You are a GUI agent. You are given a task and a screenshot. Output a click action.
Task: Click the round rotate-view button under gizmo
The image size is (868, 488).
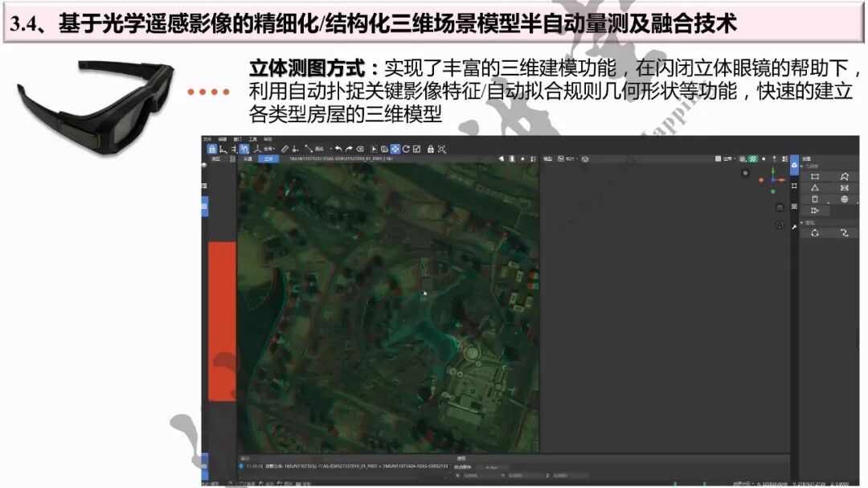[780, 225]
